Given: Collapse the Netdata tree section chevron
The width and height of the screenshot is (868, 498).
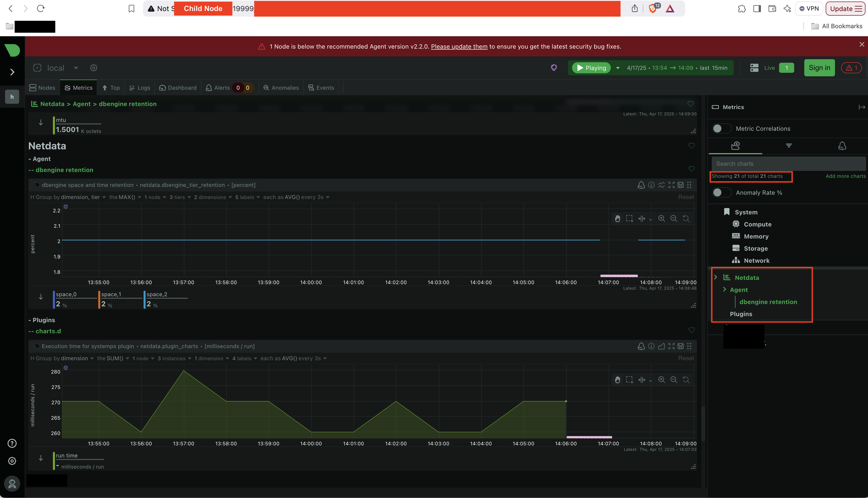Looking at the screenshot, I should [x=715, y=277].
